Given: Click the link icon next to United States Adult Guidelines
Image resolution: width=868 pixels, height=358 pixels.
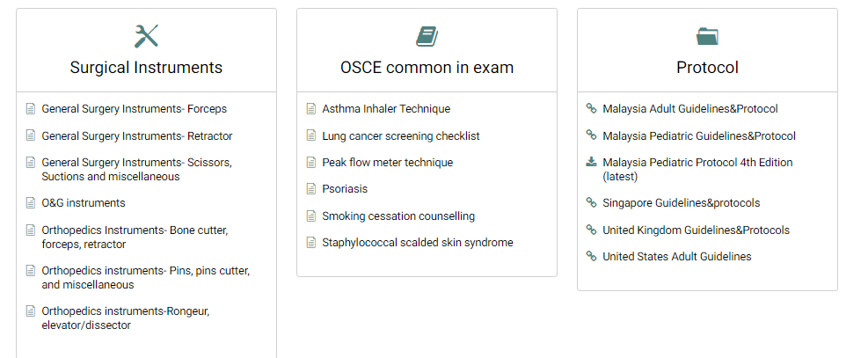Looking at the screenshot, I should coord(591,256).
